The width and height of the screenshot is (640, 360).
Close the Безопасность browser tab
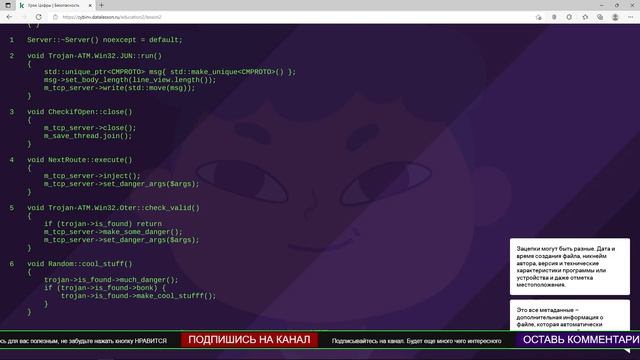90,6
